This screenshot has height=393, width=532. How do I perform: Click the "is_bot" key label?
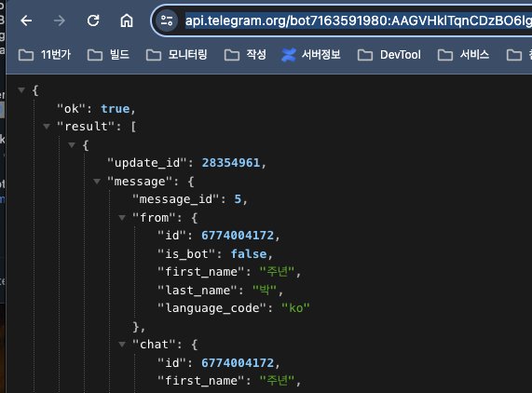pyautogui.click(x=186, y=254)
